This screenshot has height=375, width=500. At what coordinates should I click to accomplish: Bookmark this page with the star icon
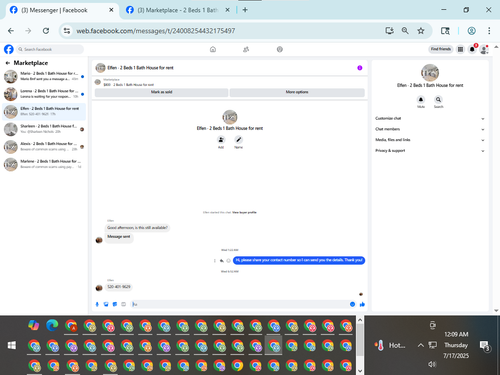(421, 31)
